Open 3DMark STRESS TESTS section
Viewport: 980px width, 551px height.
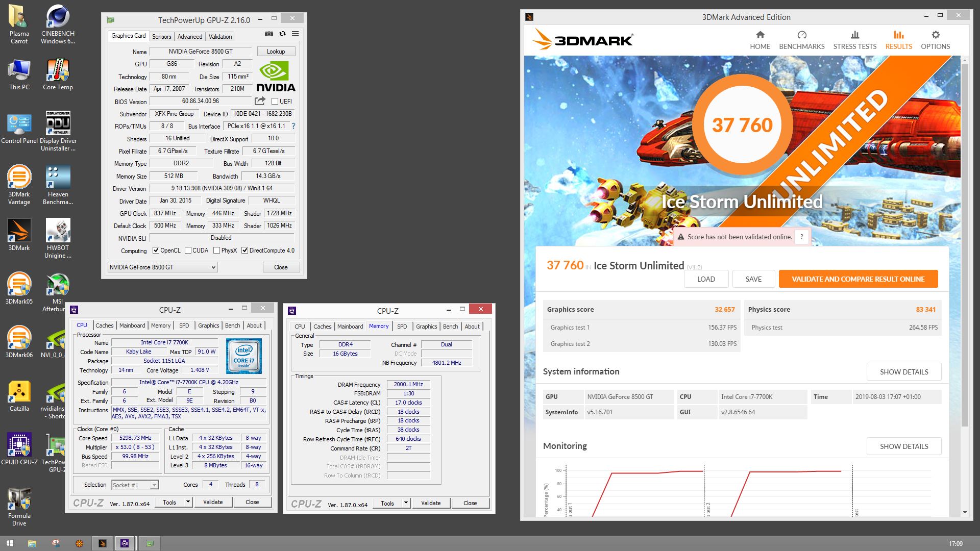point(855,40)
